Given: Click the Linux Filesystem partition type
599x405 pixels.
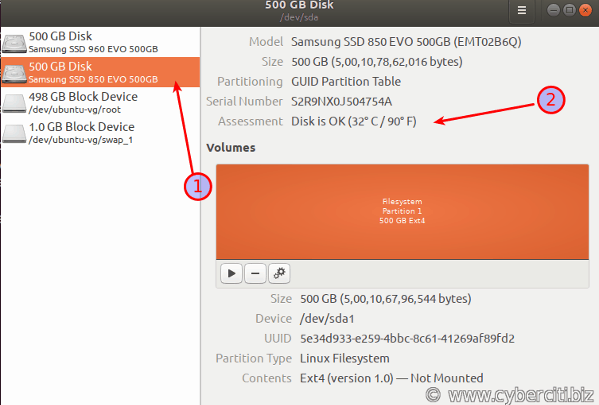Looking at the screenshot, I should point(345,358).
